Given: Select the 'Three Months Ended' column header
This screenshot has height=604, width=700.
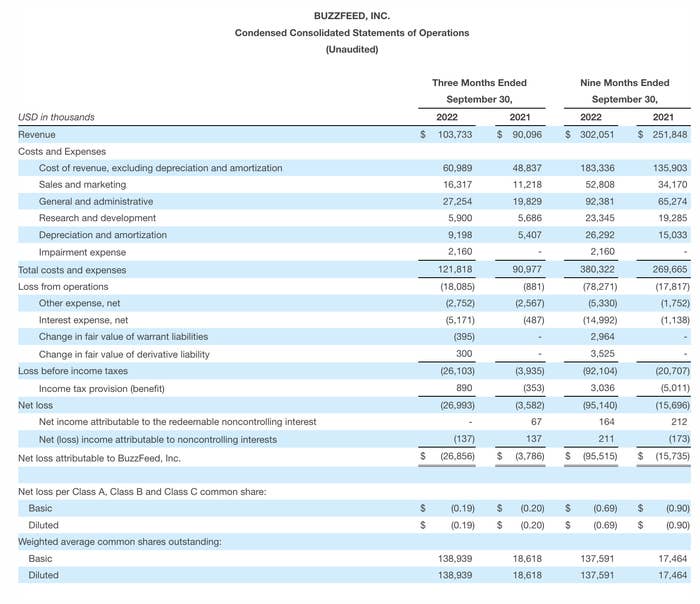Looking at the screenshot, I should point(479,83).
